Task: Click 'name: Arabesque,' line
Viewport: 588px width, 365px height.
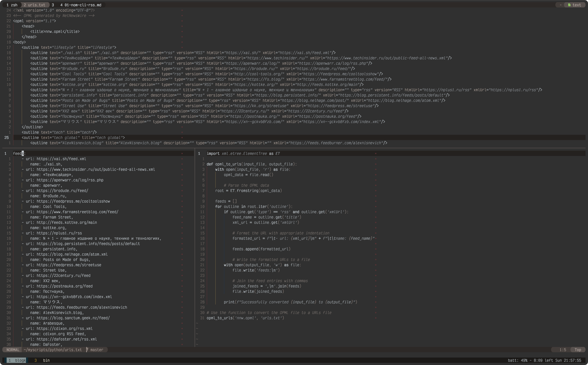Action: [47, 323]
